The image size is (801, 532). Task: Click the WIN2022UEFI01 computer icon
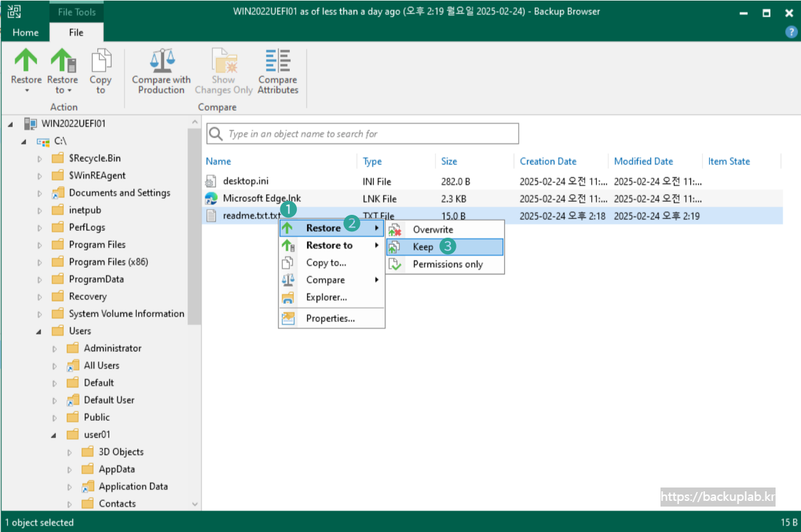pos(31,123)
